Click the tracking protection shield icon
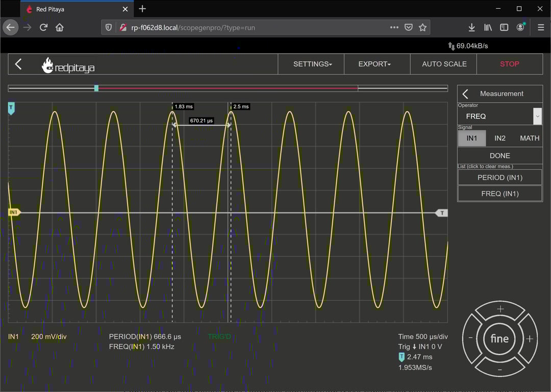This screenshot has height=392, width=551. pos(109,28)
